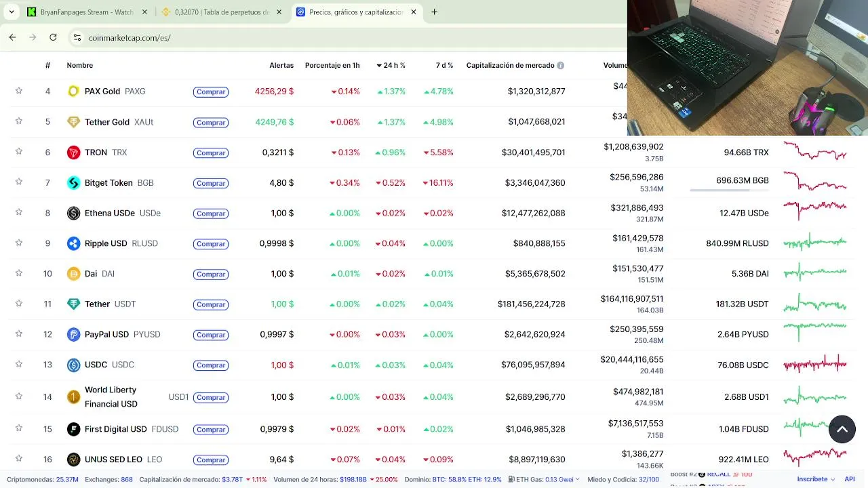Expand the Inscríbete dropdown in footer

click(x=816, y=479)
